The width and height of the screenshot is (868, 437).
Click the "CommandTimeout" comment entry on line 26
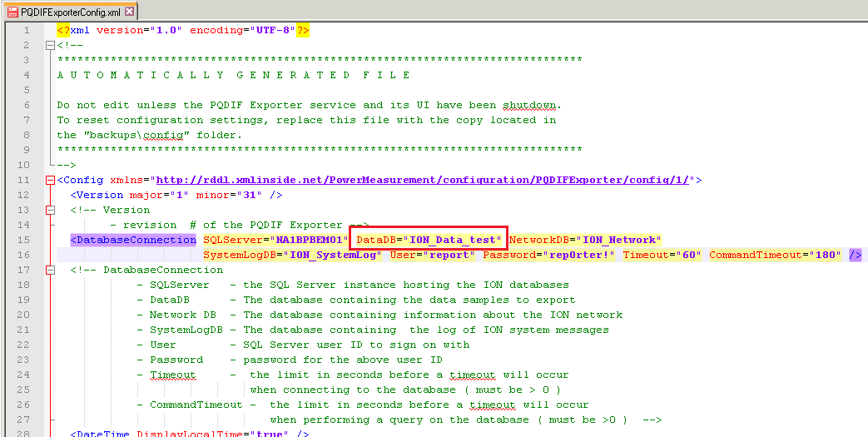tap(196, 405)
